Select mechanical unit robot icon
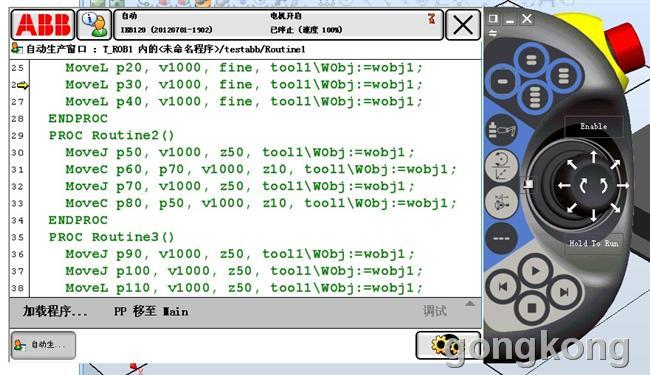 point(502,131)
